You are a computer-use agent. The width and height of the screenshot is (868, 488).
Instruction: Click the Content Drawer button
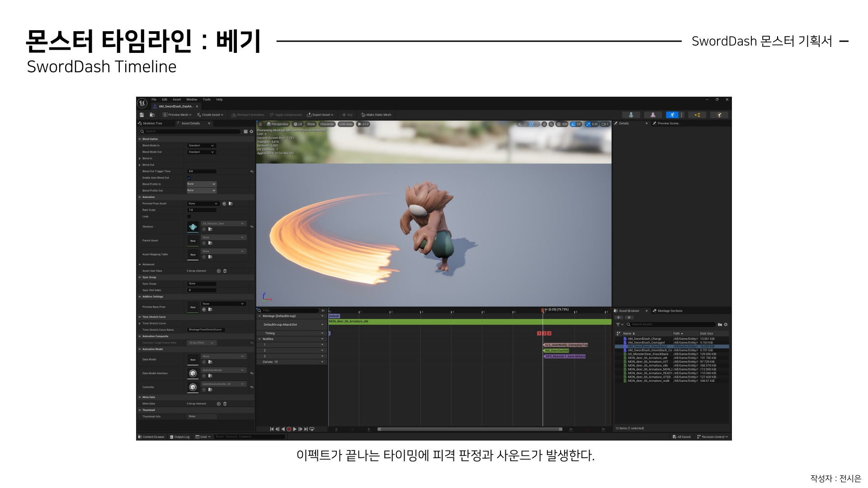(x=151, y=437)
